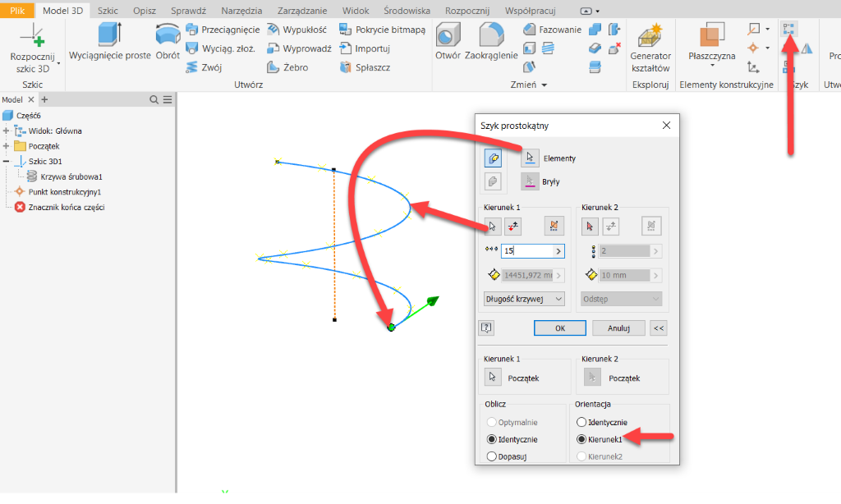The image size is (841, 504).
Task: Open the Generator kształtów tool
Action: 650,37
